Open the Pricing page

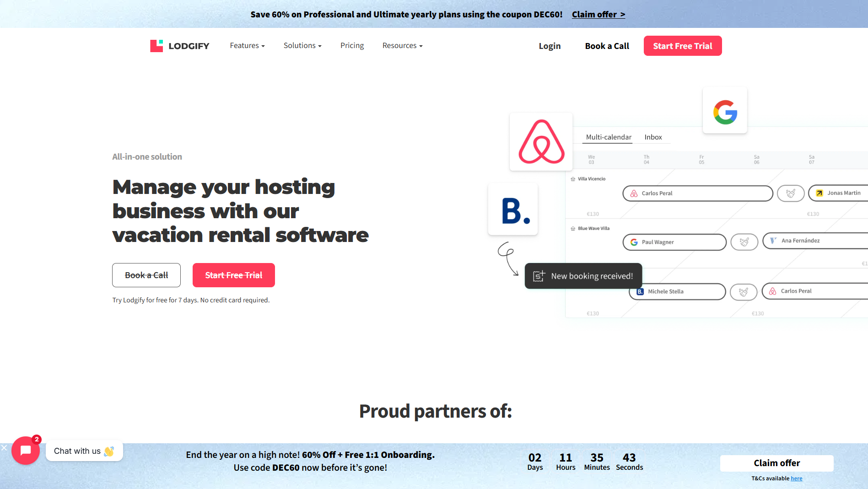coord(352,46)
